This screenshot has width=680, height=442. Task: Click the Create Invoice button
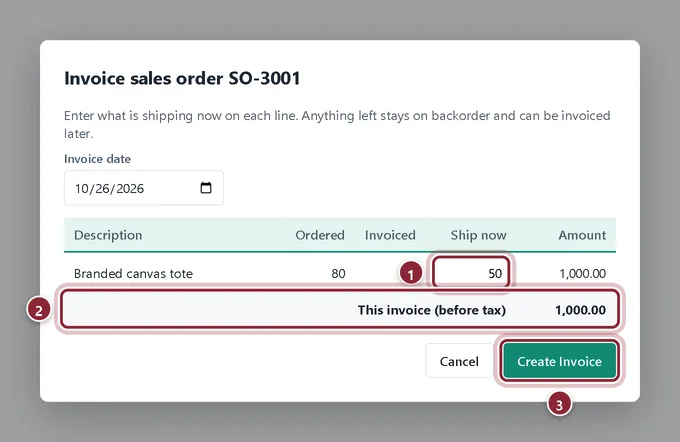(559, 361)
